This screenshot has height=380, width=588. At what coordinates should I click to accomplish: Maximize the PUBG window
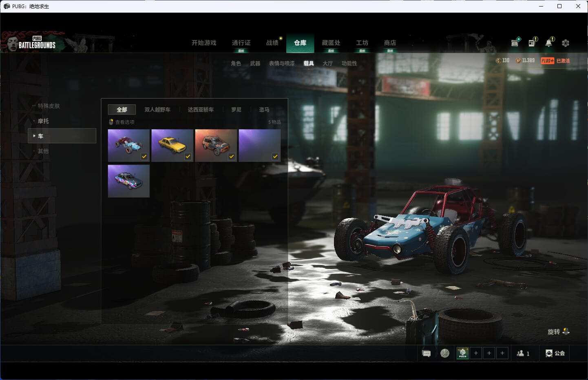point(559,6)
